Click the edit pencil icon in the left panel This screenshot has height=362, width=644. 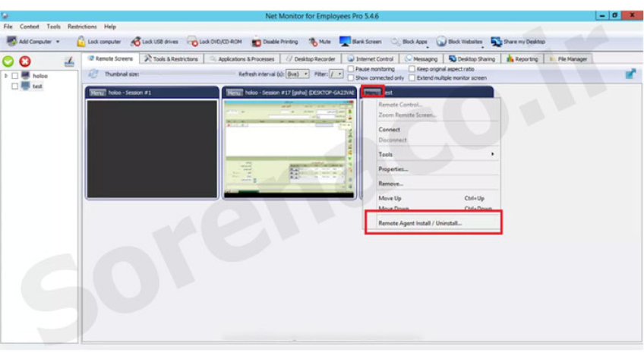(69, 61)
